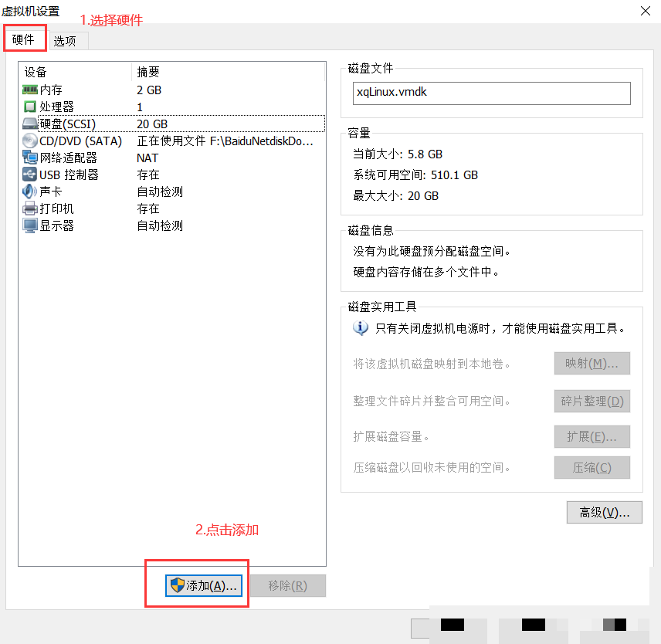Viewport: 661px width, 644px height.
Task: Click the '系统可用空间: 510.1 GB' text
Action: pyautogui.click(x=415, y=175)
